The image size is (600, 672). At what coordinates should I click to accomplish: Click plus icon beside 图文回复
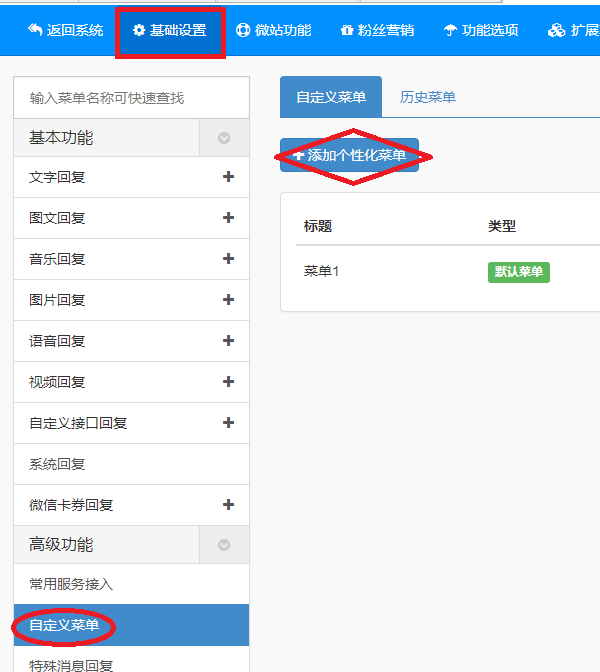tap(228, 218)
